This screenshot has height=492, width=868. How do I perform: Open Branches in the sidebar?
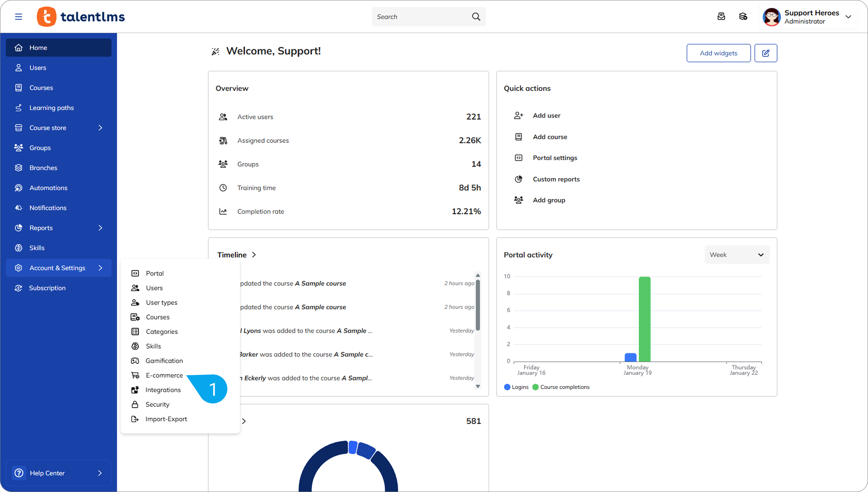pyautogui.click(x=43, y=168)
